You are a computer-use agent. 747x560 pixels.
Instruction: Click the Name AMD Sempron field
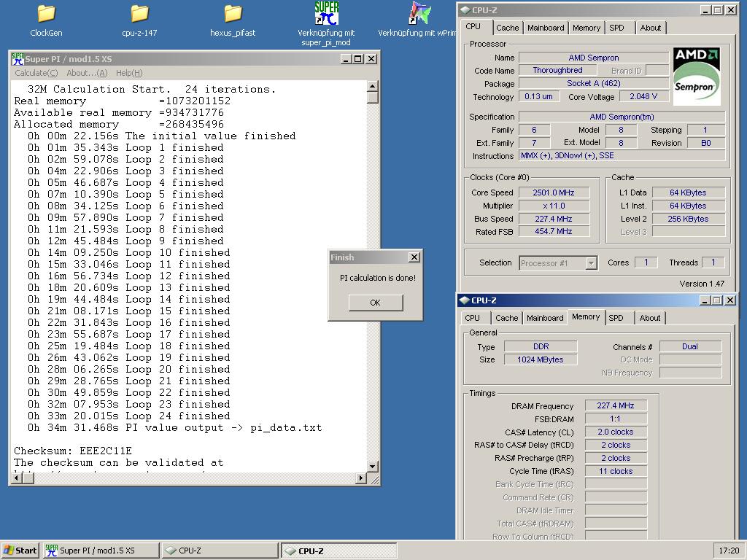click(x=594, y=58)
